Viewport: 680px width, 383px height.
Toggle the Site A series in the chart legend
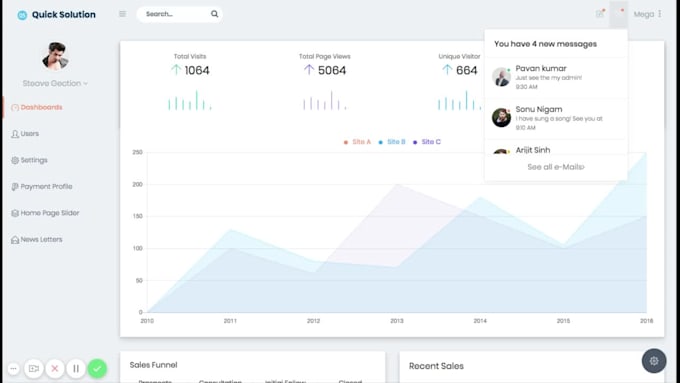click(357, 142)
